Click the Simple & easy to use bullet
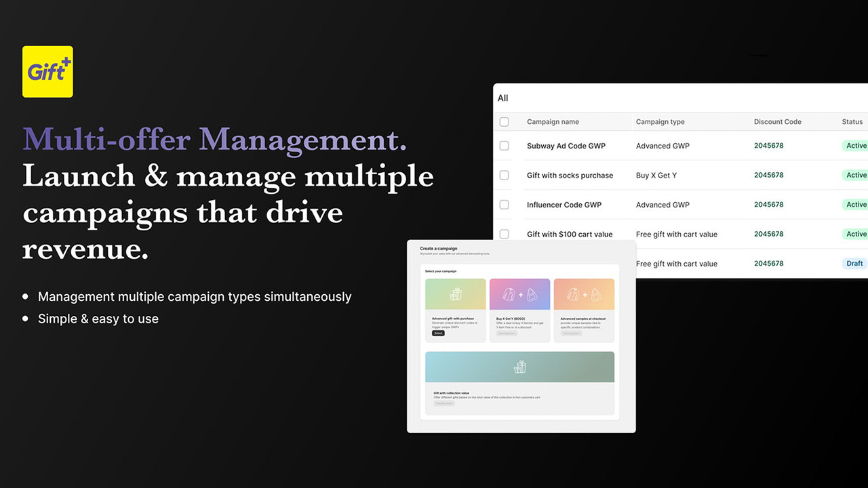The height and width of the screenshot is (488, 868). [98, 319]
